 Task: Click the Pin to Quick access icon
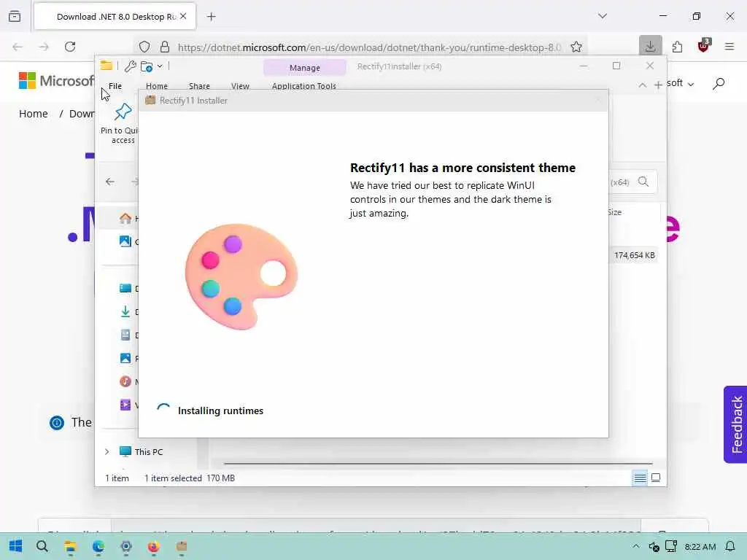coord(123,112)
